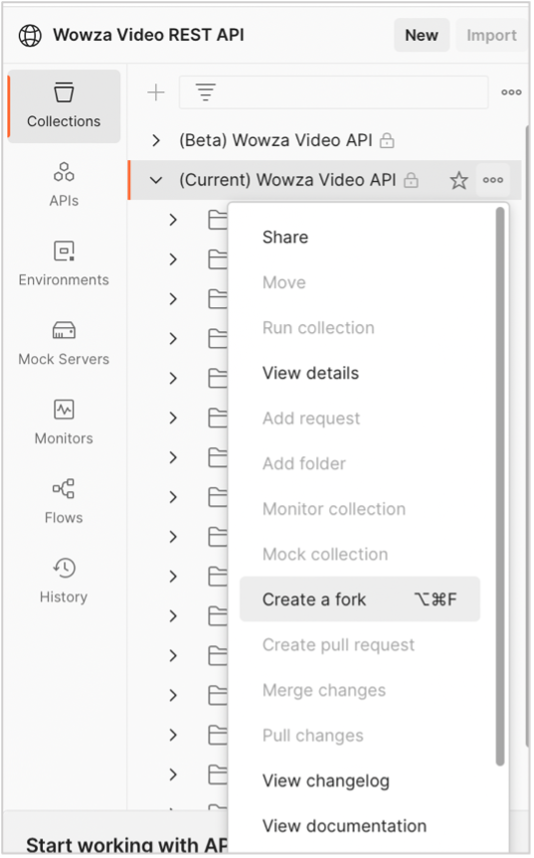Screen dimensions: 534x858
Task: Open the Collections sidebar tab
Action: point(64,106)
